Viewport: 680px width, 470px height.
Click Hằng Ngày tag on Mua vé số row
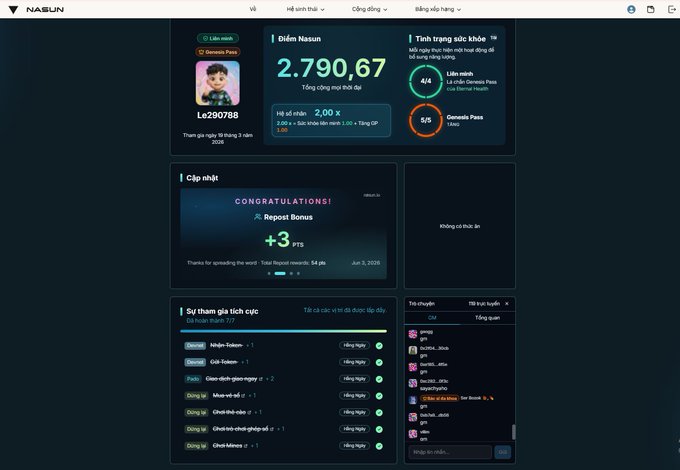coord(354,395)
